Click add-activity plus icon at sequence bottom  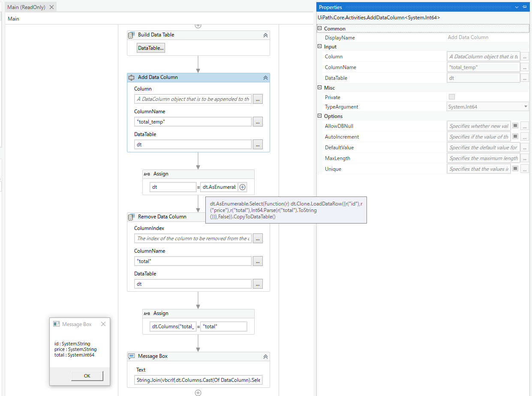198,393
